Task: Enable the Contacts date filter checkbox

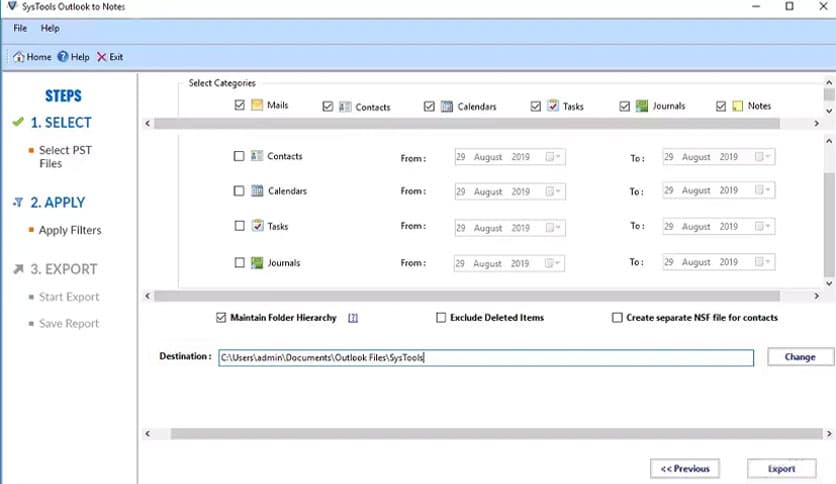Action: click(x=239, y=156)
